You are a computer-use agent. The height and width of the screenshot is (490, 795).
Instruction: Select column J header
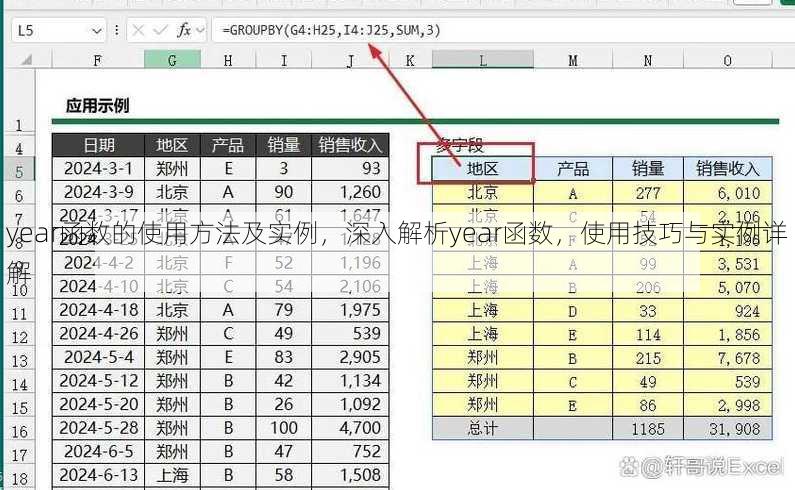click(350, 60)
